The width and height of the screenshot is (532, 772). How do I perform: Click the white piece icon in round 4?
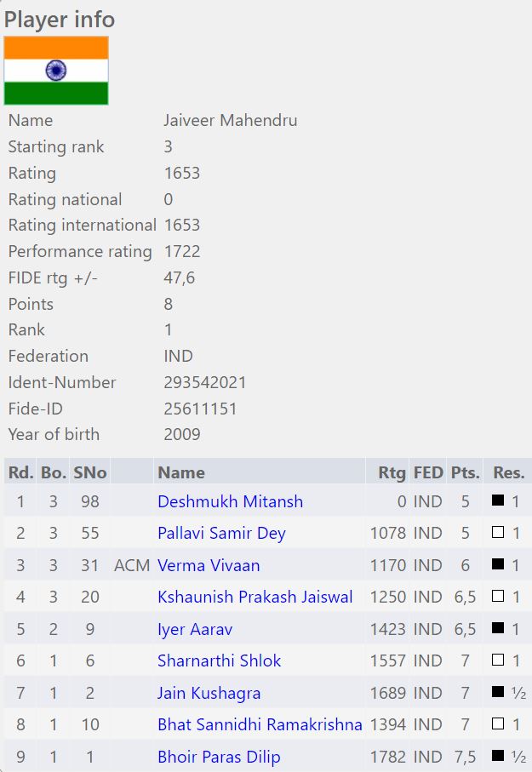click(x=499, y=597)
